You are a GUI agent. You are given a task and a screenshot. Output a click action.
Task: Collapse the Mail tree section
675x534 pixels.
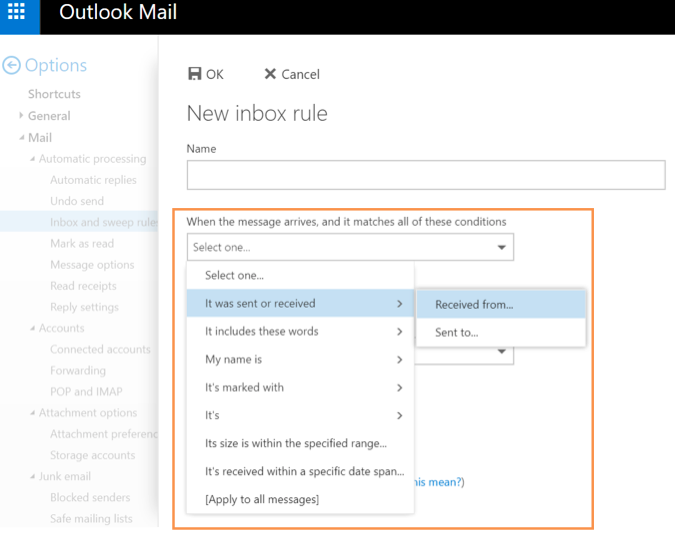tap(21, 138)
